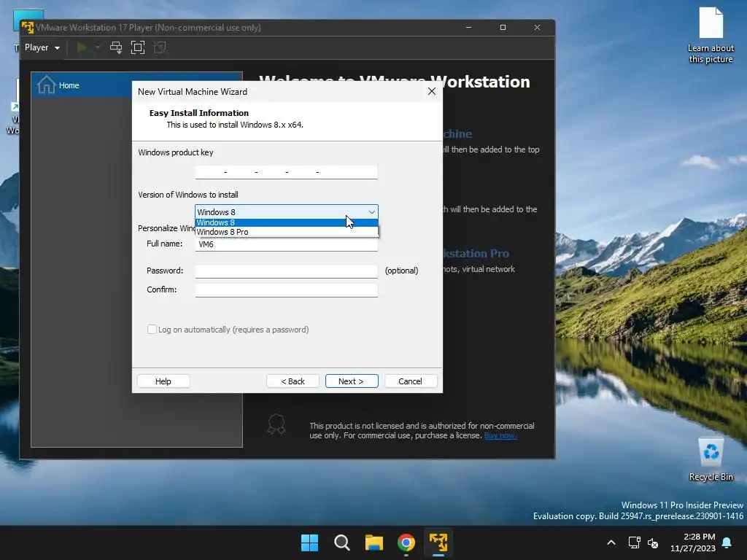The width and height of the screenshot is (747, 560).
Task: Select the Recycle Bin desktop icon
Action: [x=711, y=459]
